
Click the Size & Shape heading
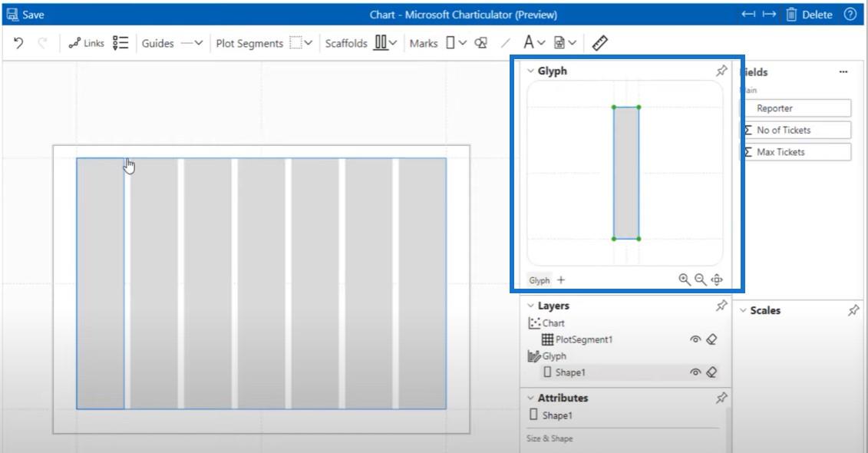coord(550,438)
